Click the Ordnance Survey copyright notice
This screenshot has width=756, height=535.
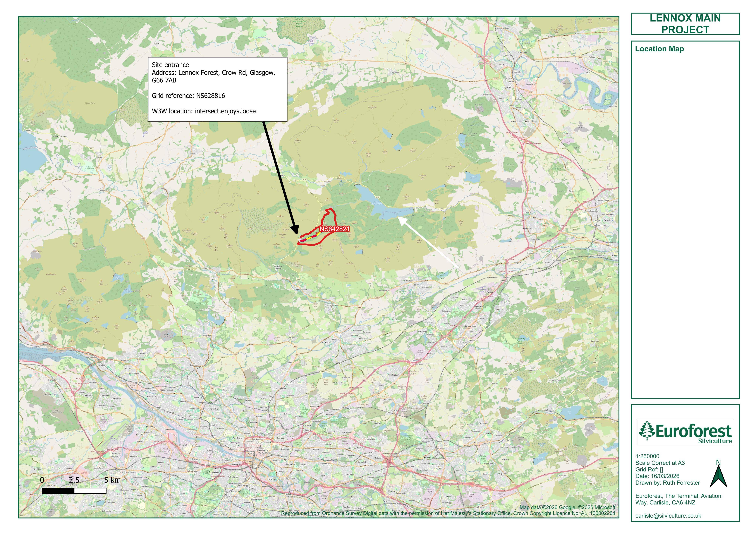(448, 513)
